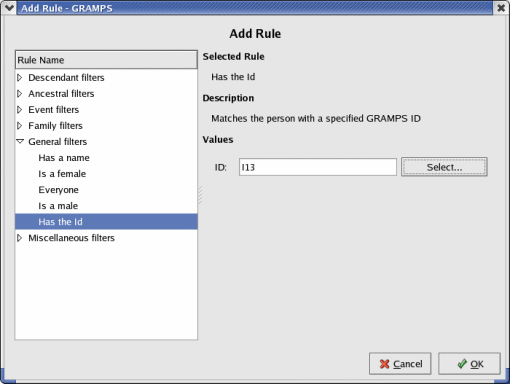Confirm the rule with OK
The height and width of the screenshot is (384, 510).
click(469, 364)
